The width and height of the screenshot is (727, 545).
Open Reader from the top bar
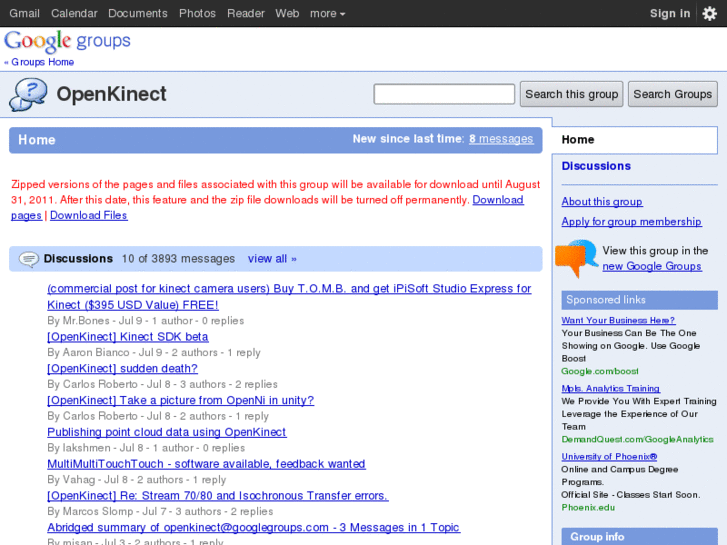(246, 13)
